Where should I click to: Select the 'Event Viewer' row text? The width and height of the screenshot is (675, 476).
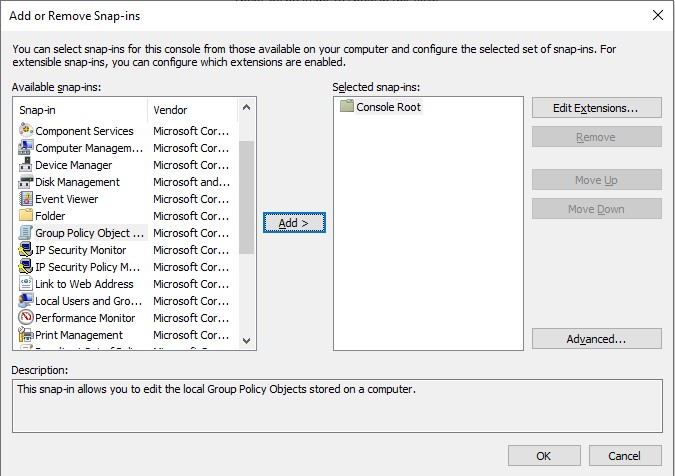pos(67,199)
